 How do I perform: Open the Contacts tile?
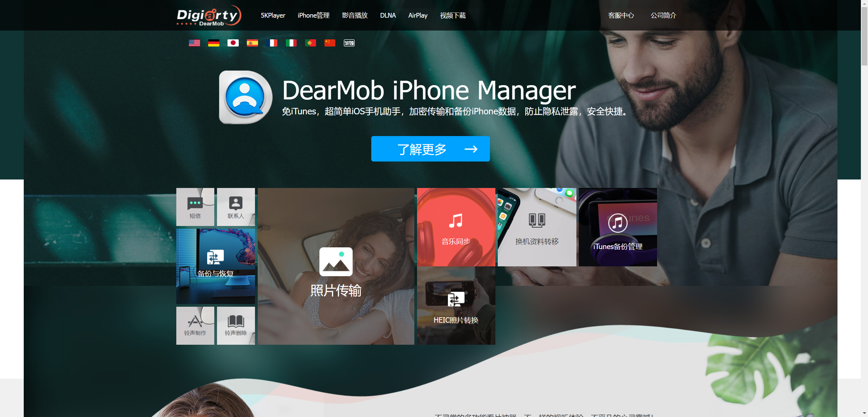236,207
